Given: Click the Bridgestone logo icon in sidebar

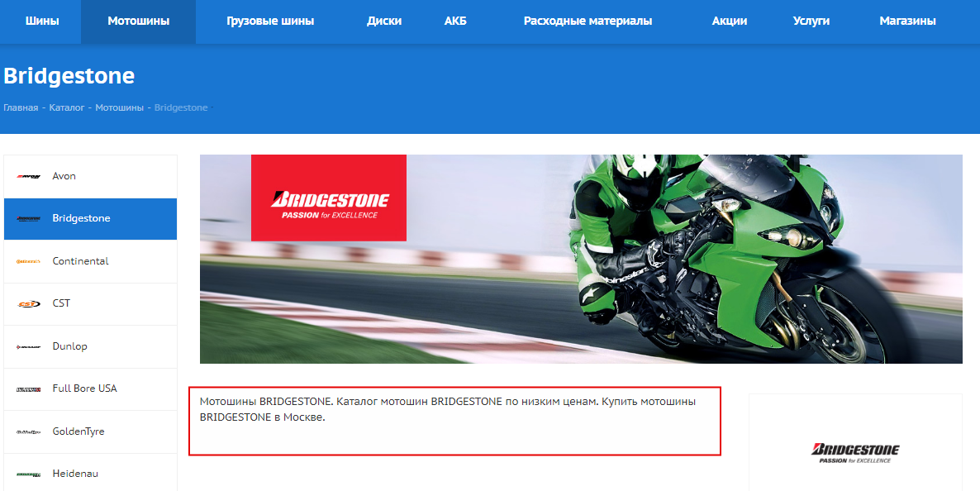Looking at the screenshot, I should [28, 219].
